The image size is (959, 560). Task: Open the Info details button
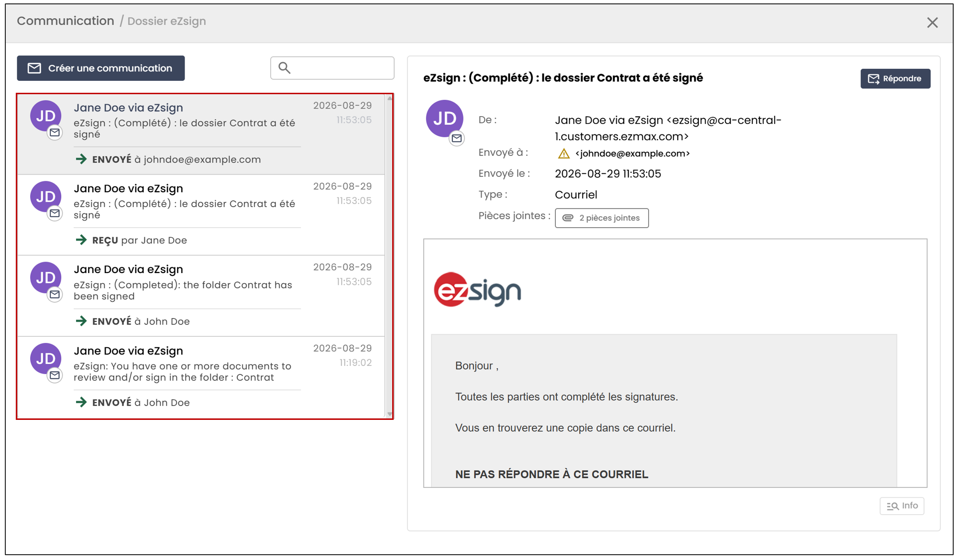pyautogui.click(x=902, y=506)
